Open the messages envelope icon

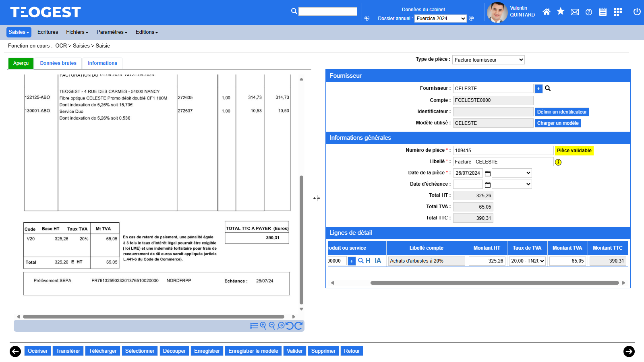[575, 12]
